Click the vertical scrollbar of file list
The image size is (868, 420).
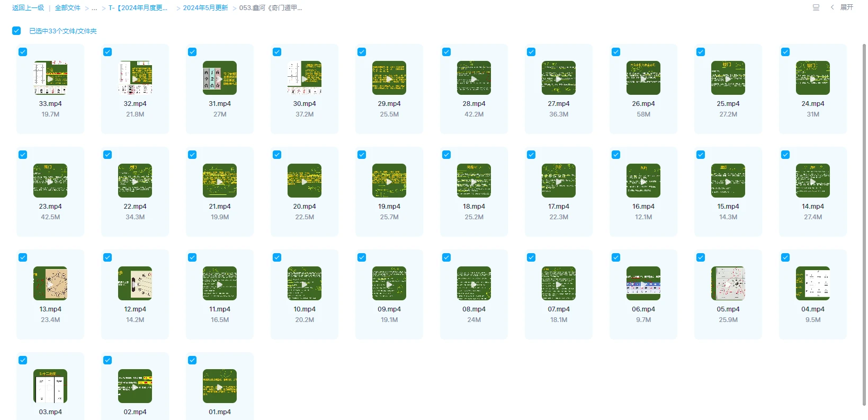(x=864, y=225)
